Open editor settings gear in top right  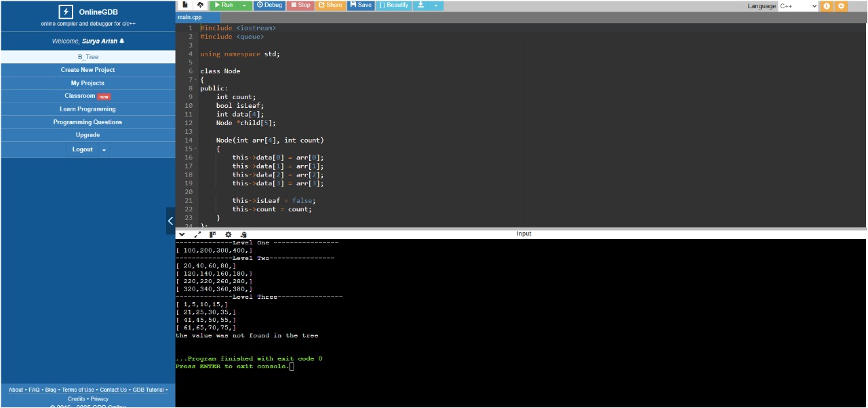842,6
